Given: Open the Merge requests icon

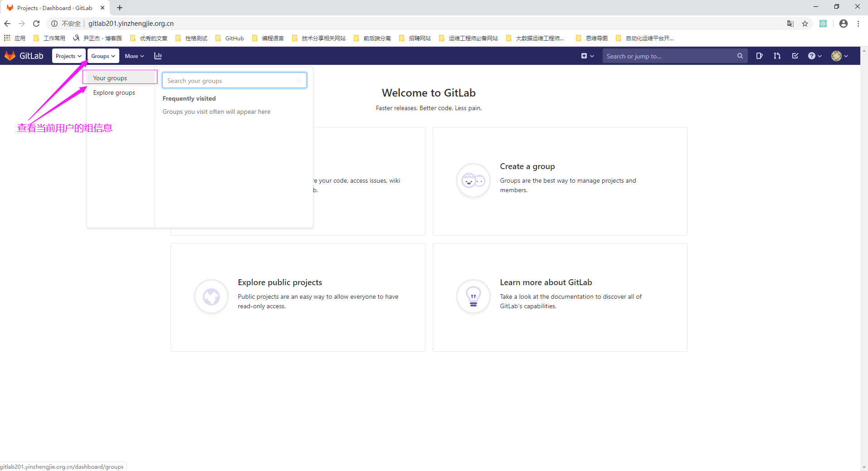Looking at the screenshot, I should (777, 56).
